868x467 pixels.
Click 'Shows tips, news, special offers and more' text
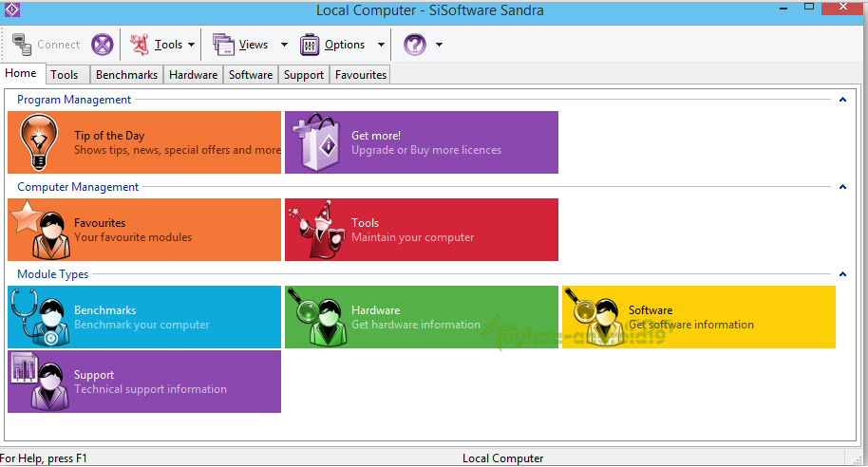pos(178,150)
